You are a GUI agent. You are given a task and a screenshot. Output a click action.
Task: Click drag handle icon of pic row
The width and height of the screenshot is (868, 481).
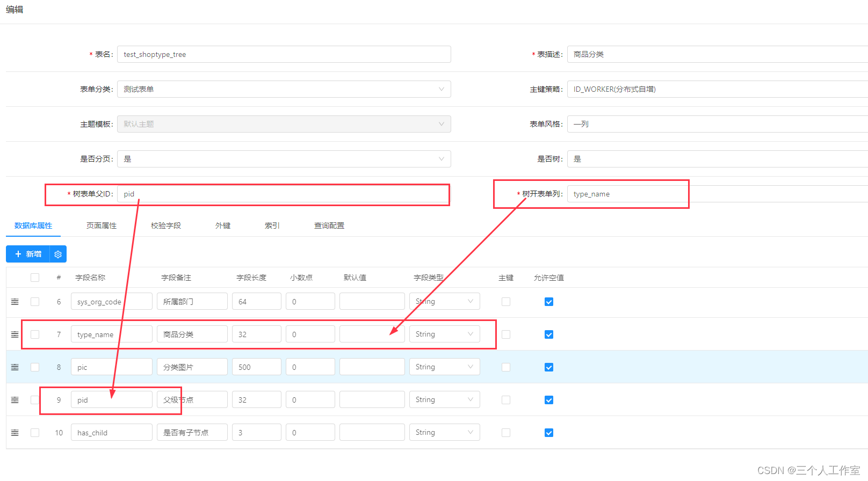[x=15, y=367]
